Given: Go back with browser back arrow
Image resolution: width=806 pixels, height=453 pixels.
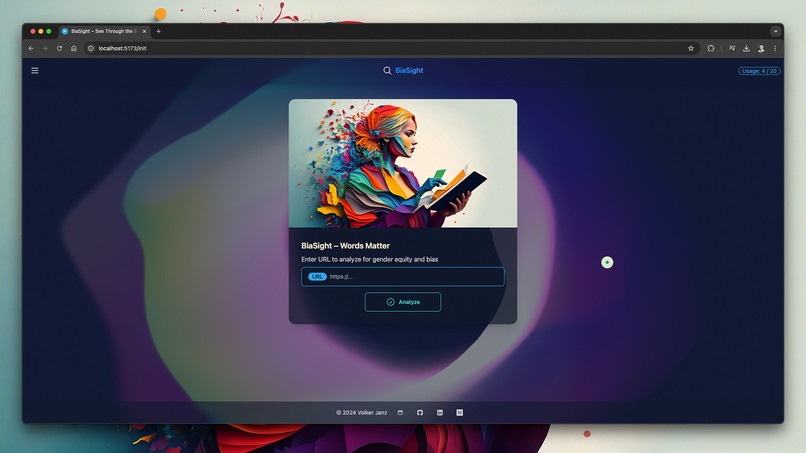Looking at the screenshot, I should pyautogui.click(x=31, y=48).
